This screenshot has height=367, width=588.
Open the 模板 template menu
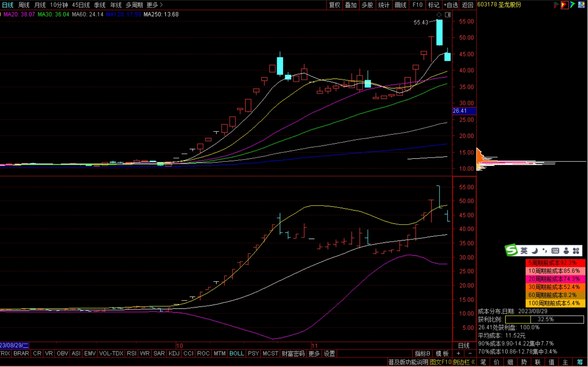pos(442,354)
